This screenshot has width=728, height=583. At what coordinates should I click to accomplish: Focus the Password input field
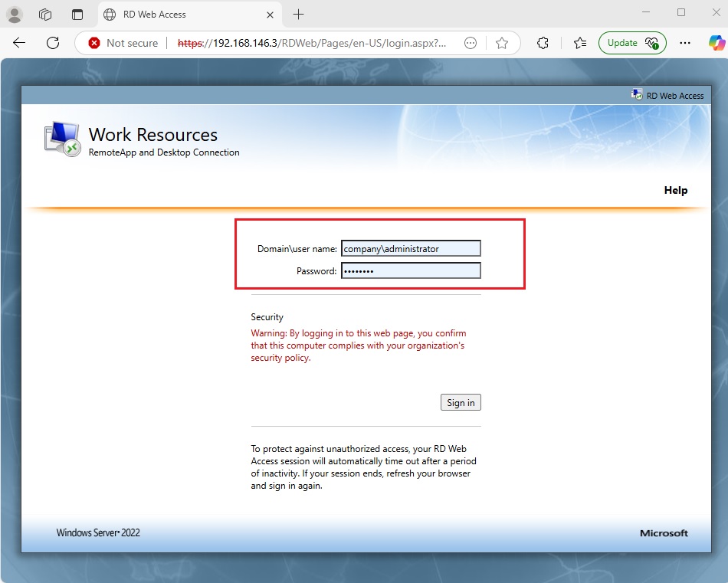point(411,270)
